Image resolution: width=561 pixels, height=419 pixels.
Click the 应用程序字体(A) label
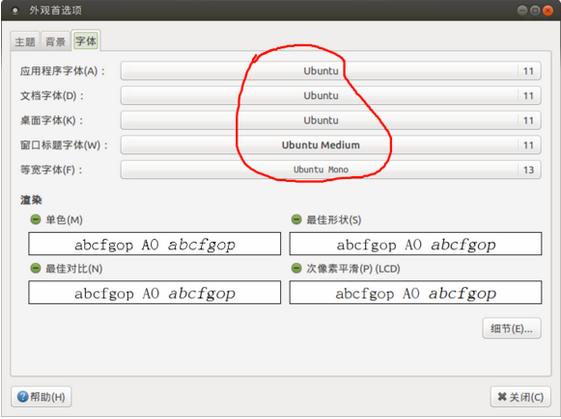[x=63, y=71]
